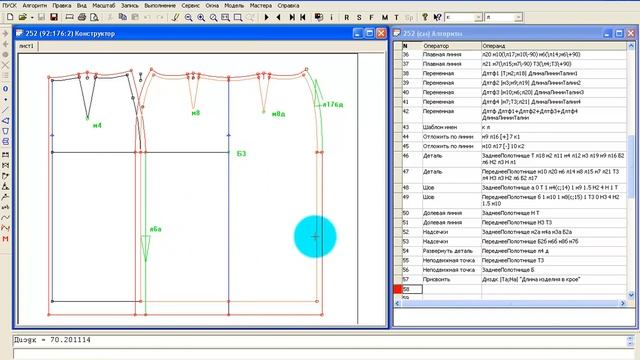Screen dimensions: 640x360
Task: Open the first combo box in the toolbar
Action: (464, 17)
